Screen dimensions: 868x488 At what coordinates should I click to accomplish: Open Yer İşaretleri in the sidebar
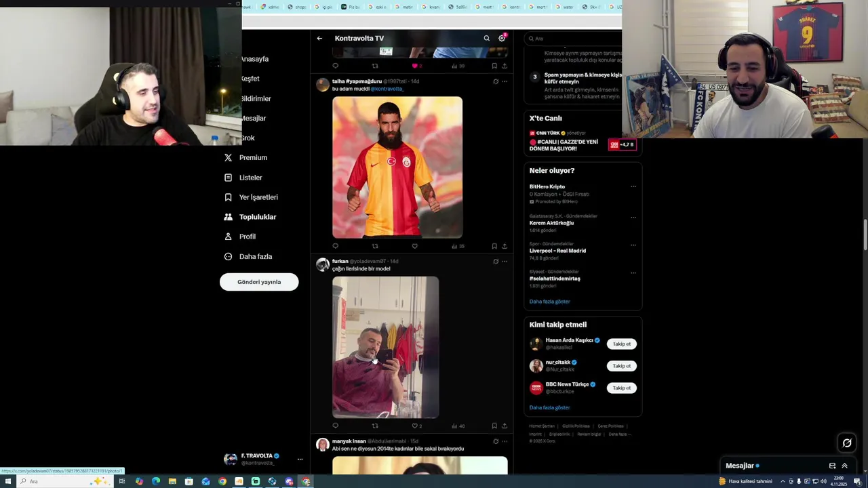(x=251, y=197)
